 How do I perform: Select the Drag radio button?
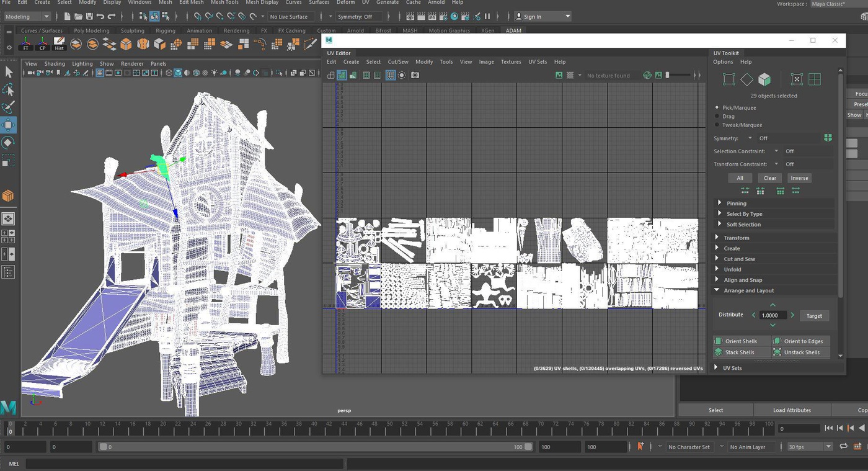tap(717, 117)
